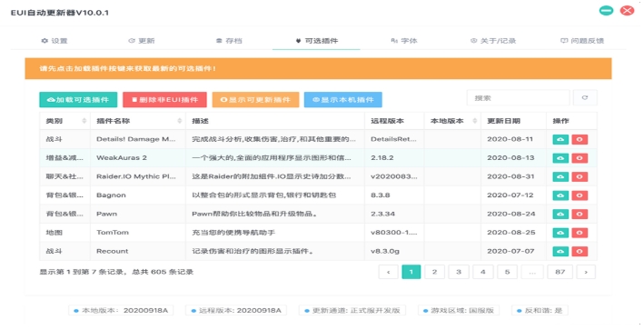Screen dimensions: 644x330
Task: Click the 显示本机插件 button
Action: pos(343,99)
